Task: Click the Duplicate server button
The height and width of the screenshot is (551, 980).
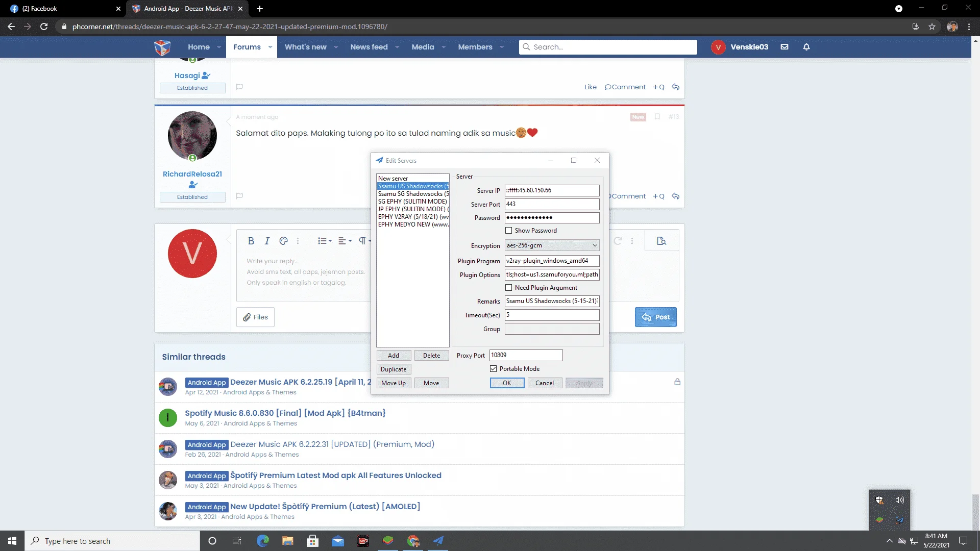Action: (394, 369)
